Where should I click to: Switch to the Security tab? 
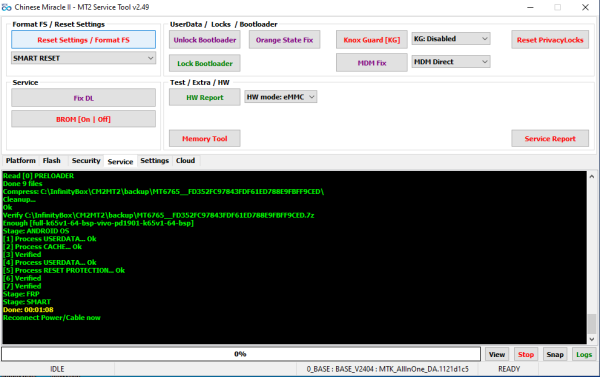point(86,160)
